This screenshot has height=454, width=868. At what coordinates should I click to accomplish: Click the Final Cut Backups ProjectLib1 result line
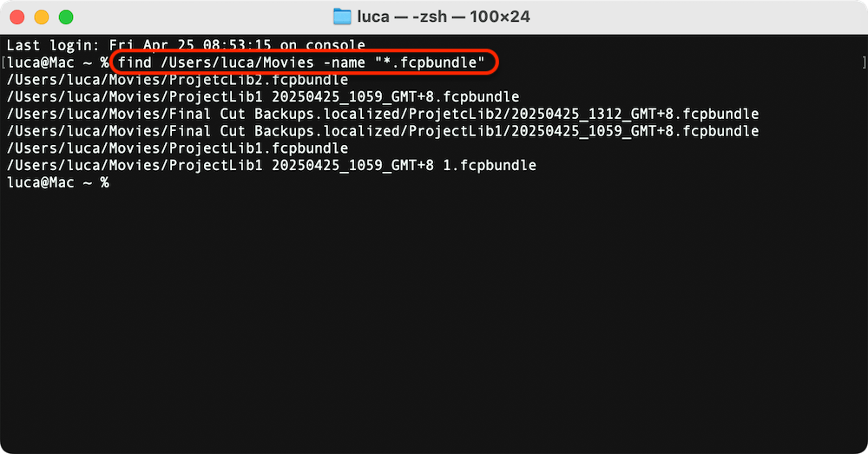click(x=382, y=131)
